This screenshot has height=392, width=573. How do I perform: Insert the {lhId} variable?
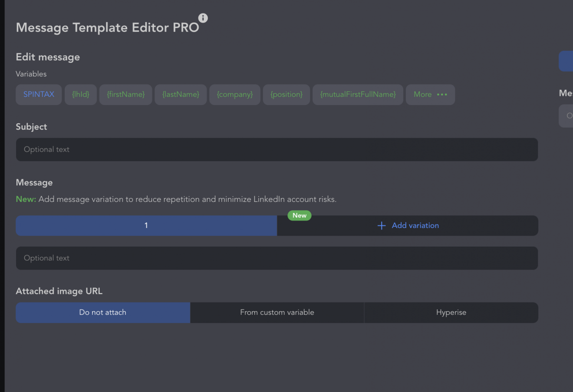(81, 95)
